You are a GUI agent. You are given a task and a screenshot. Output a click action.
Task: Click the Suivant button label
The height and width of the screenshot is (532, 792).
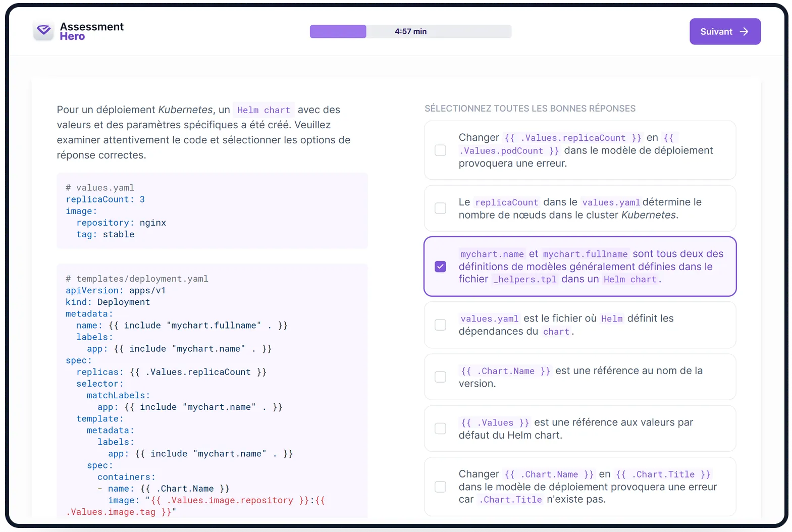click(716, 32)
